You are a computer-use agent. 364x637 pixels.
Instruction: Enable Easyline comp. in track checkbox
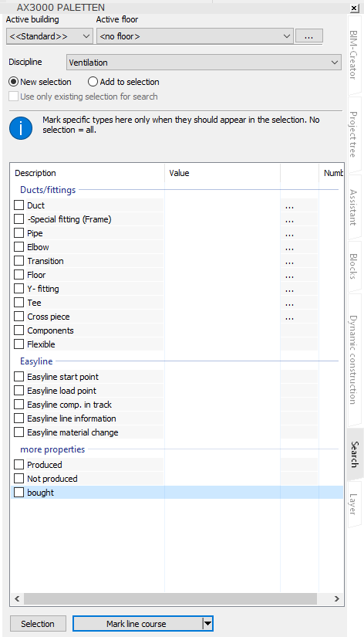coord(19,405)
